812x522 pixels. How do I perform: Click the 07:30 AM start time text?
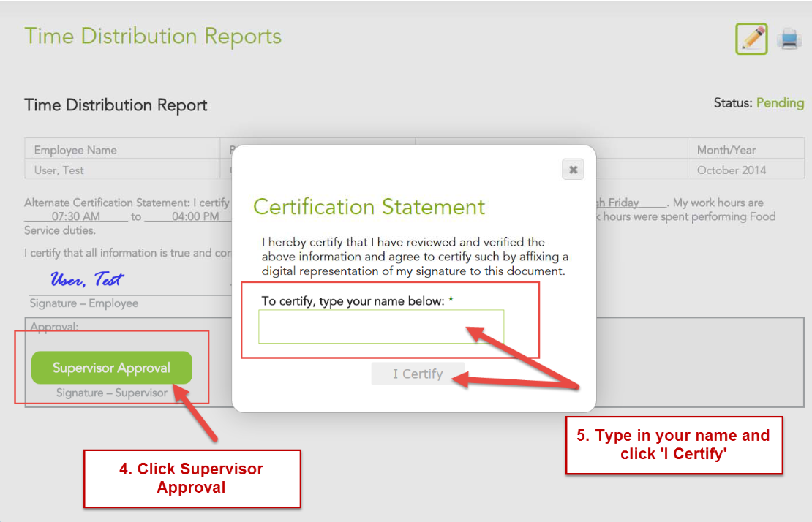tap(75, 216)
